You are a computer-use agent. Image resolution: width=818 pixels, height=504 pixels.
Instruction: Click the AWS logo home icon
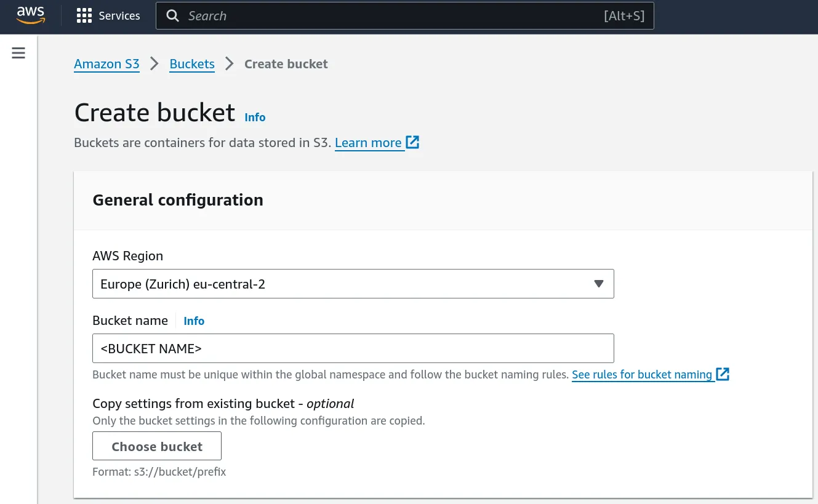pos(31,15)
